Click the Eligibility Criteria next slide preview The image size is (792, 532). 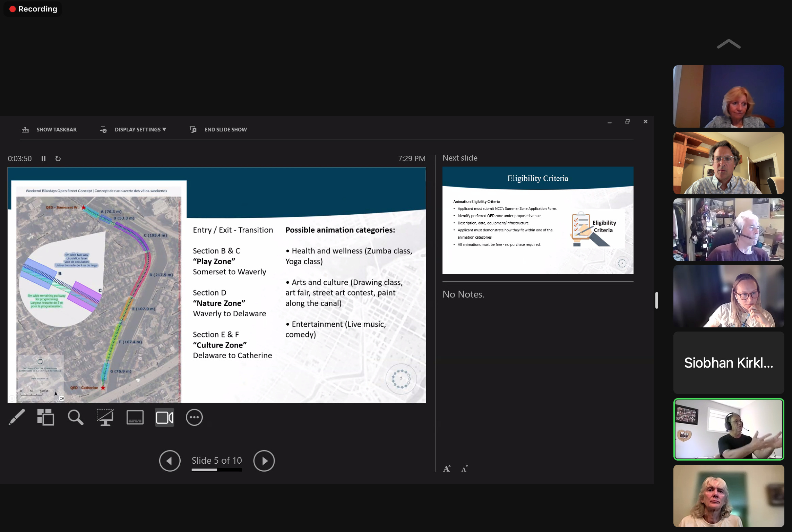pyautogui.click(x=537, y=220)
